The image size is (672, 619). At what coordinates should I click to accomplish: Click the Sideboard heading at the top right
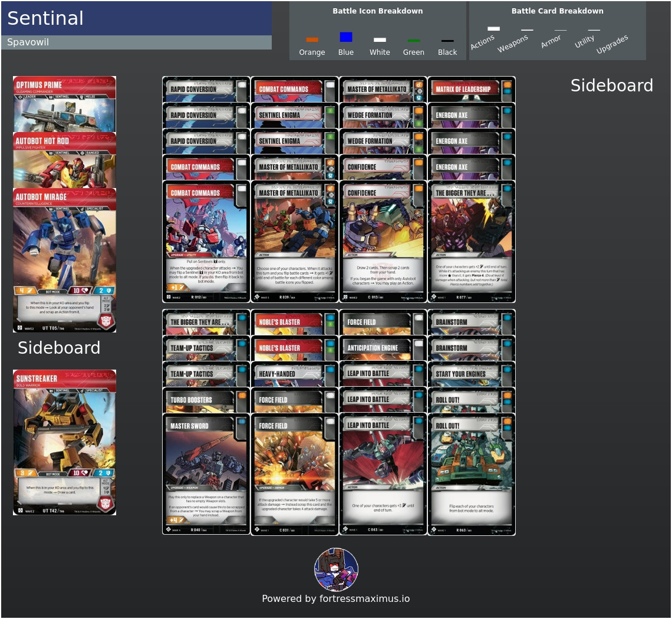[x=612, y=85]
